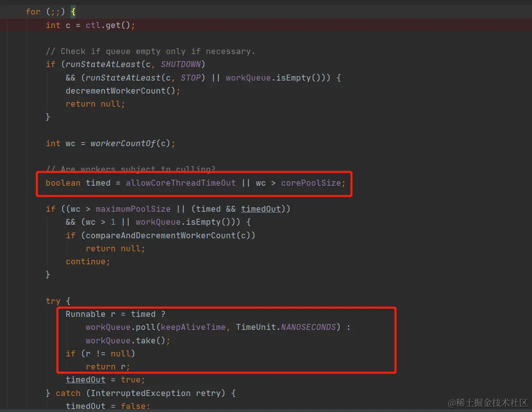Click 'workerCountOf(c)' method call
The width and height of the screenshot is (532, 412).
[x=130, y=144]
